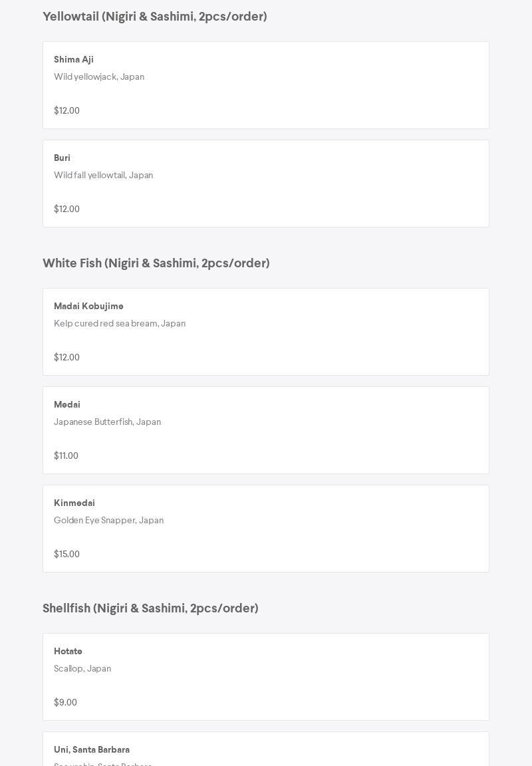The image size is (532, 766).
Task: Select the Hotate scallop item name
Action: point(68,652)
